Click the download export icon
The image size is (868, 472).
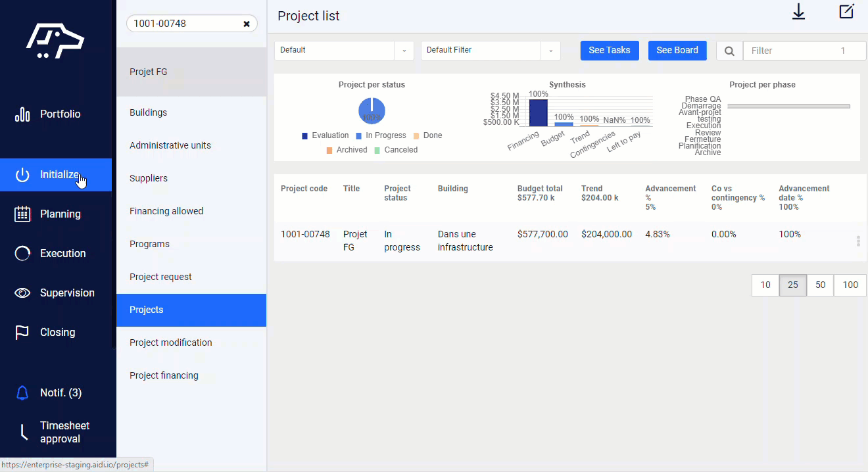[x=798, y=12]
